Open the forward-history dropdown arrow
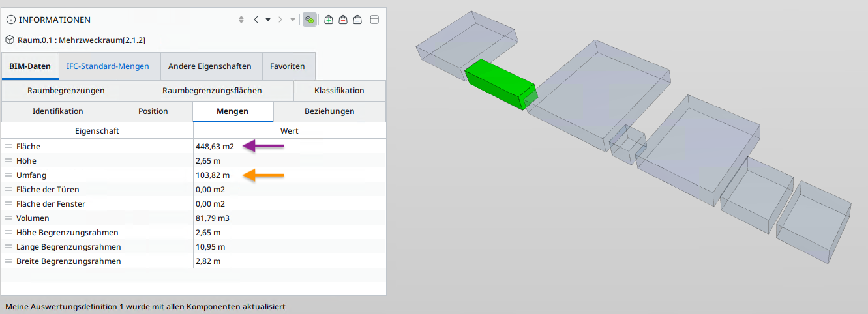868x314 pixels. pyautogui.click(x=292, y=20)
